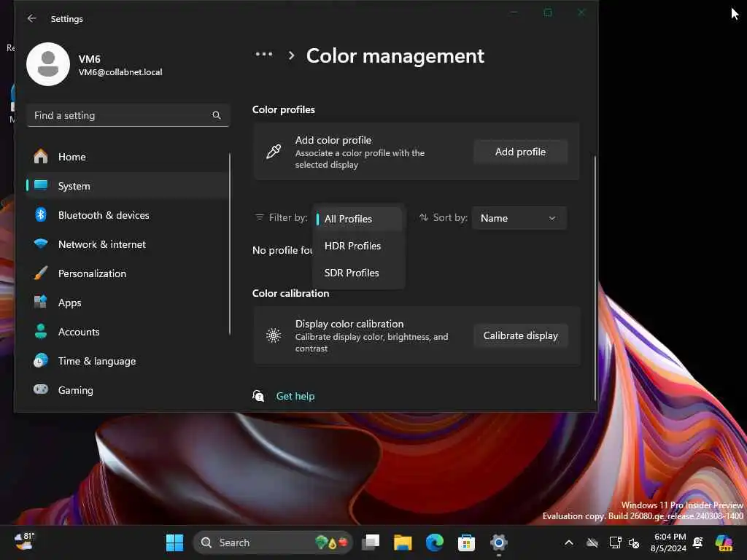Click the back arrow in Settings
Image resolution: width=747 pixels, height=560 pixels.
[31, 18]
